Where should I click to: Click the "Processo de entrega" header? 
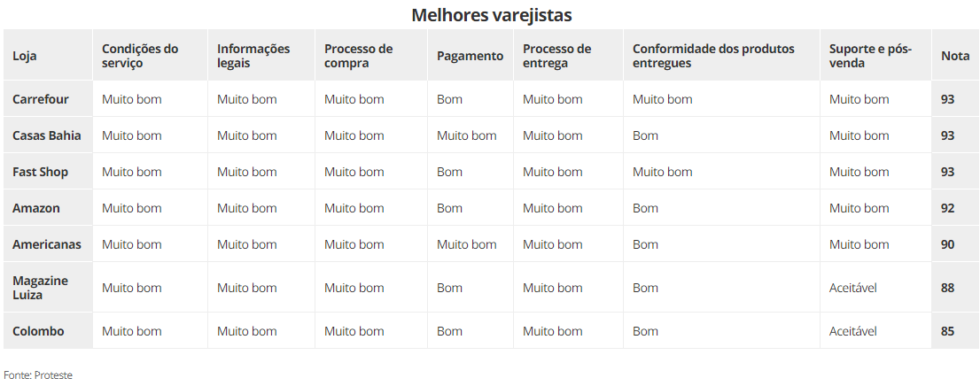click(x=556, y=56)
